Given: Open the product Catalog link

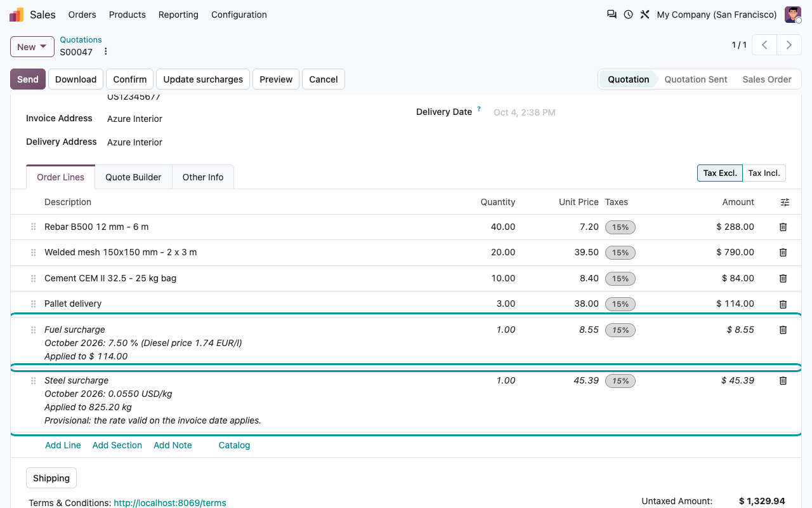Looking at the screenshot, I should (234, 445).
